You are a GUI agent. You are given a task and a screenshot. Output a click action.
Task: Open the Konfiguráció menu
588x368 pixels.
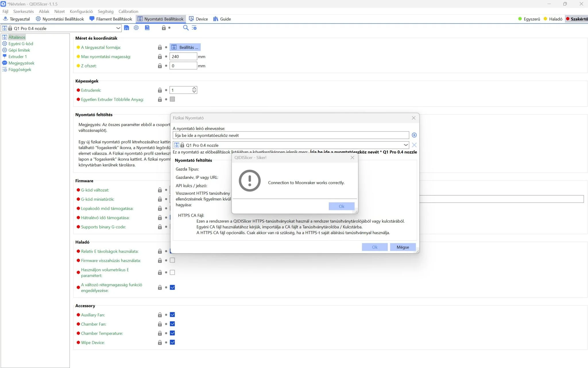[x=81, y=11]
